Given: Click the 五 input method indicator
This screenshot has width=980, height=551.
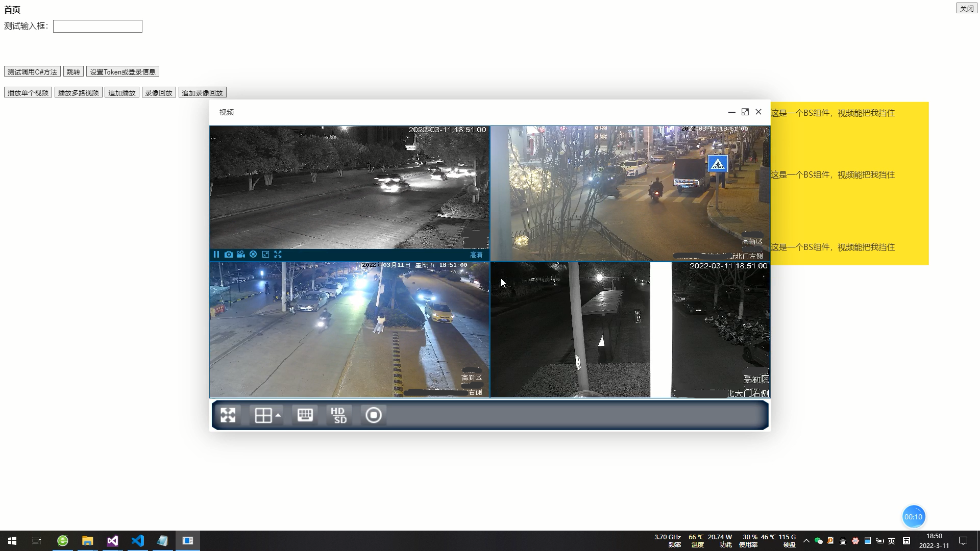Looking at the screenshot, I should pyautogui.click(x=906, y=541).
